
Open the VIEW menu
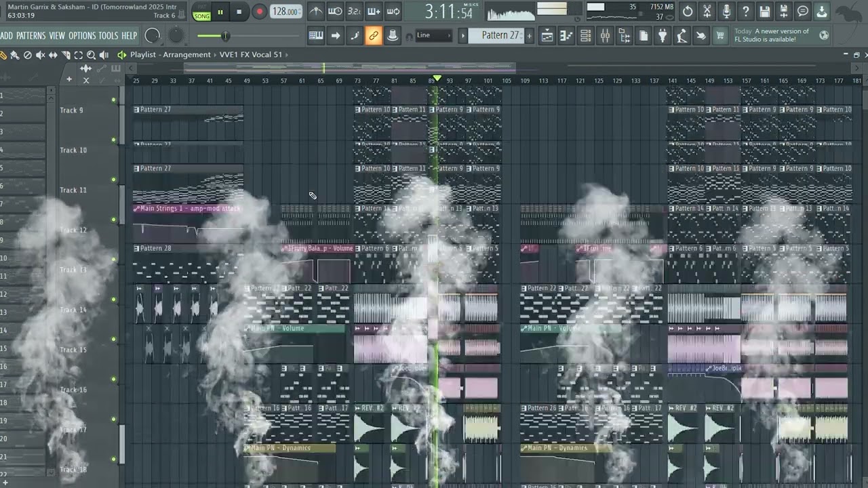[x=57, y=35]
